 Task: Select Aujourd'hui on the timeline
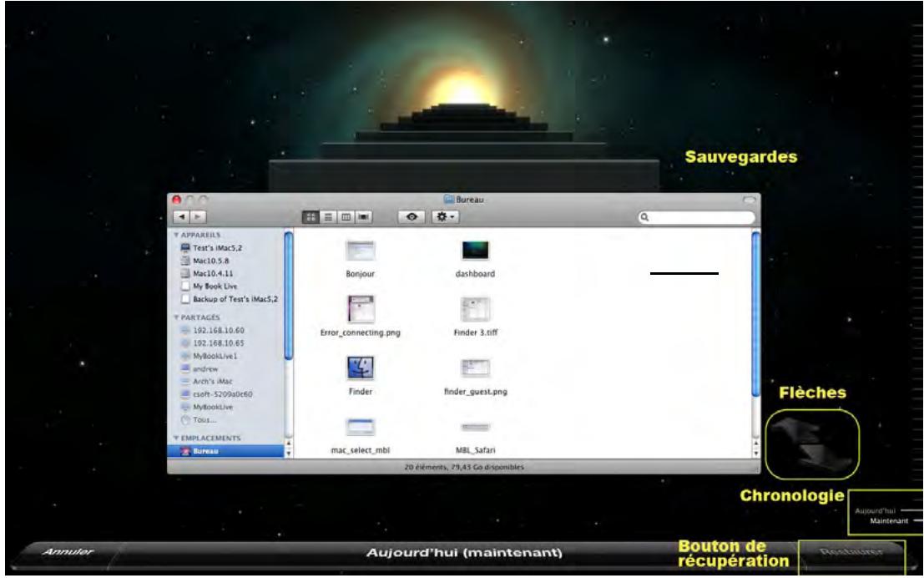[875, 511]
